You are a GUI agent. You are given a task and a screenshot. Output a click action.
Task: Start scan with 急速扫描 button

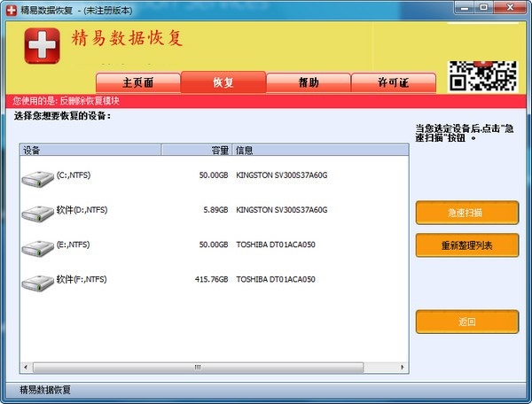coord(467,213)
